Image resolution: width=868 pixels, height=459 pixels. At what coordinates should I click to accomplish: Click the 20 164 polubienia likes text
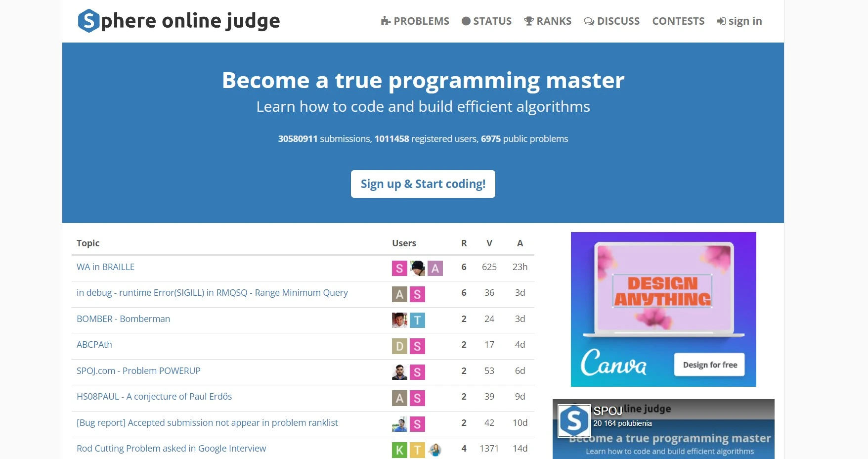(622, 423)
